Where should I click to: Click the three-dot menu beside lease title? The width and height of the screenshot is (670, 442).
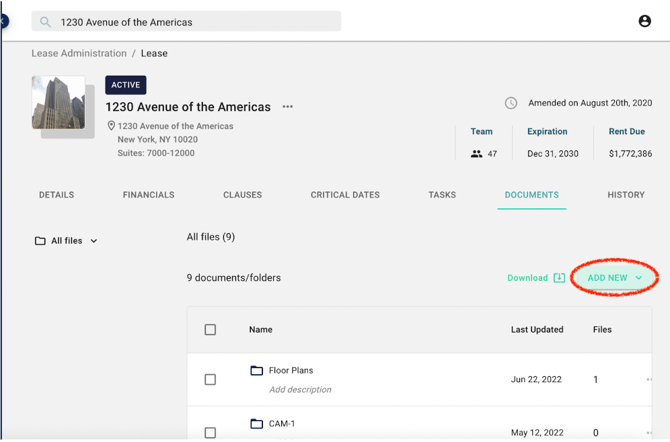point(288,107)
